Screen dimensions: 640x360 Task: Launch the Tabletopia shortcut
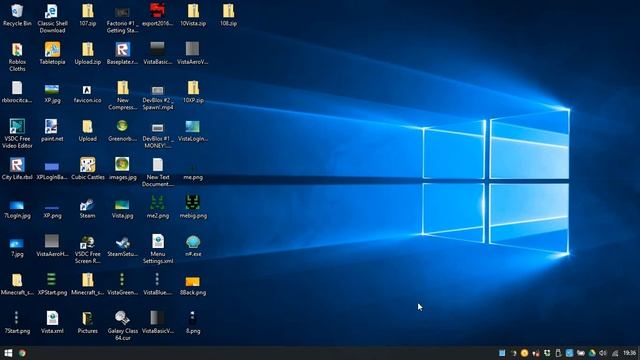click(x=52, y=53)
